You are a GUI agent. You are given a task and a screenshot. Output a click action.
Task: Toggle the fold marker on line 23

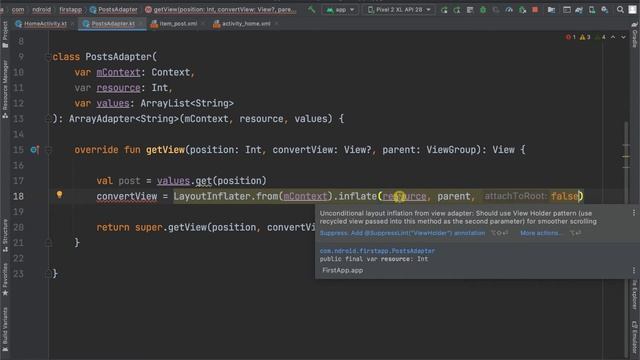pyautogui.click(x=48, y=274)
